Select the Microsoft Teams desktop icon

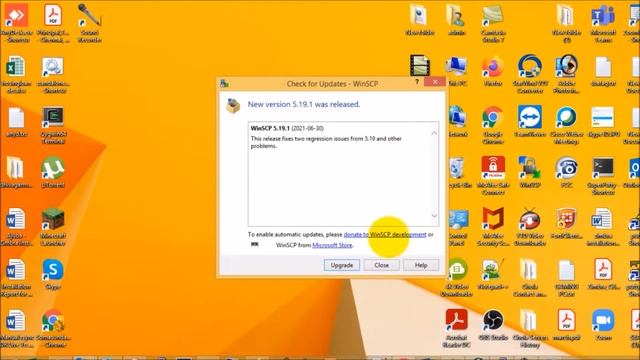(603, 24)
